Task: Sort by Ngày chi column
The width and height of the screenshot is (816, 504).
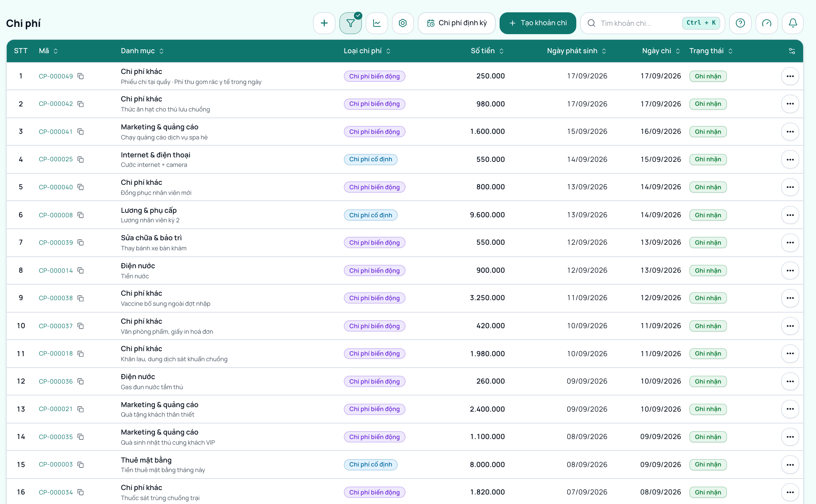Action: (x=661, y=51)
